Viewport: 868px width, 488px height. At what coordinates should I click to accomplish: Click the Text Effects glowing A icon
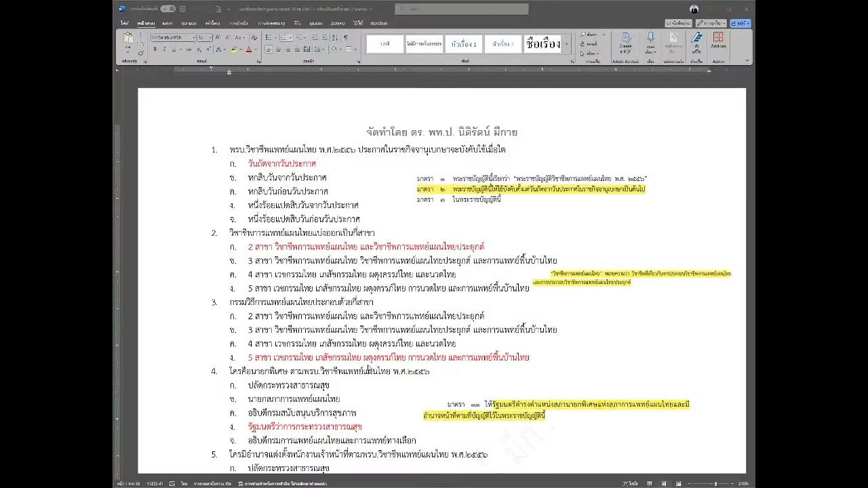(218, 49)
